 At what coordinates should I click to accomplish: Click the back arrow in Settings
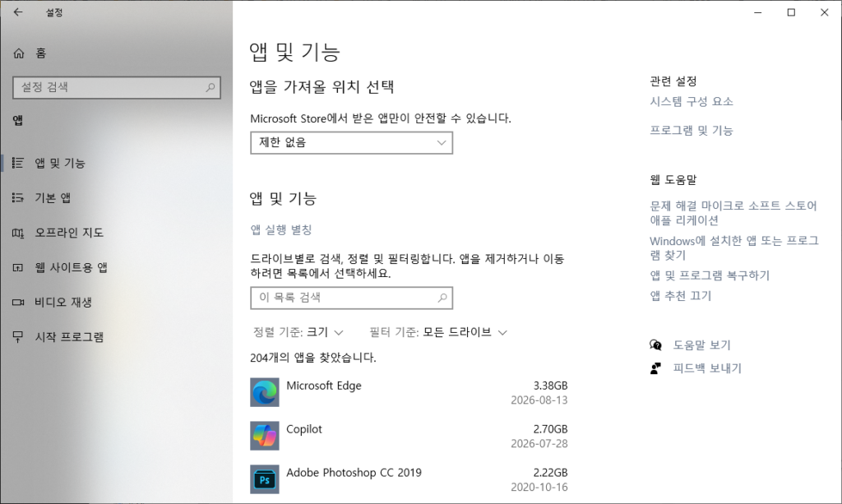tap(18, 12)
